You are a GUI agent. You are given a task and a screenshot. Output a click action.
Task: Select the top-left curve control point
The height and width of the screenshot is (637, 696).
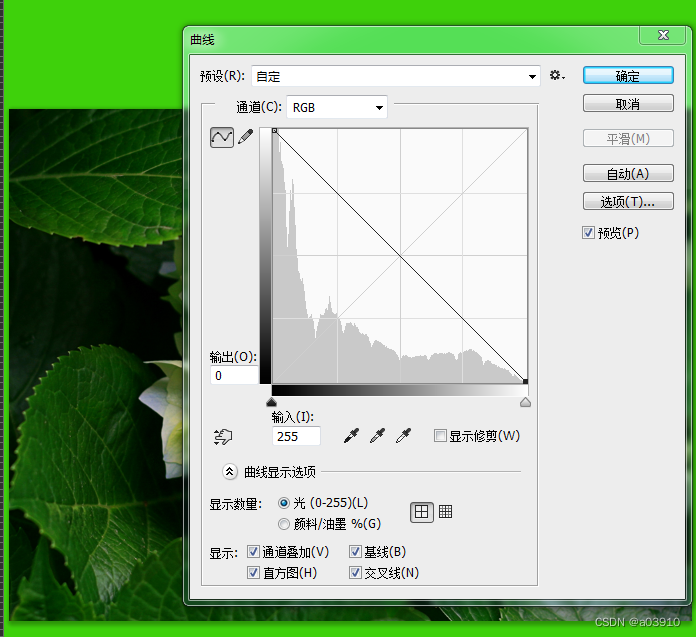(274, 131)
